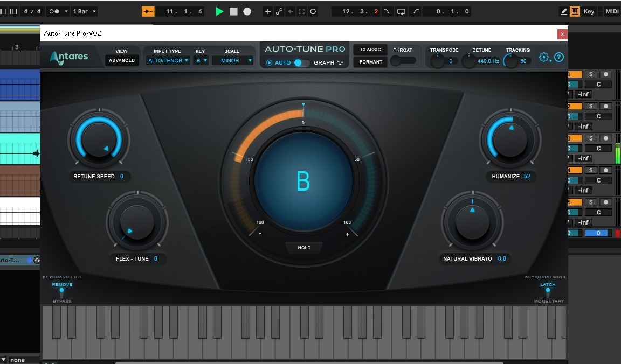Toggle the Punch-In switch icon
The image size is (621, 364).
point(388,11)
